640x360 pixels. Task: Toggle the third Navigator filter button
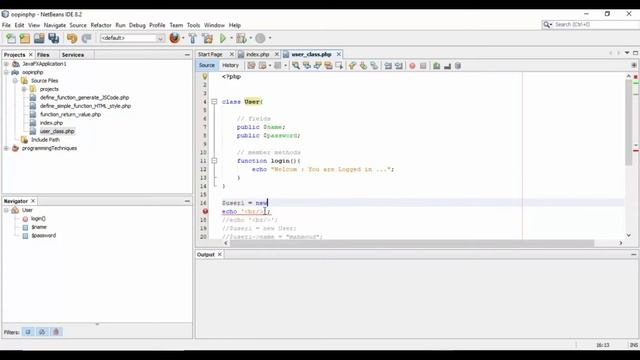pyautogui.click(x=56, y=332)
